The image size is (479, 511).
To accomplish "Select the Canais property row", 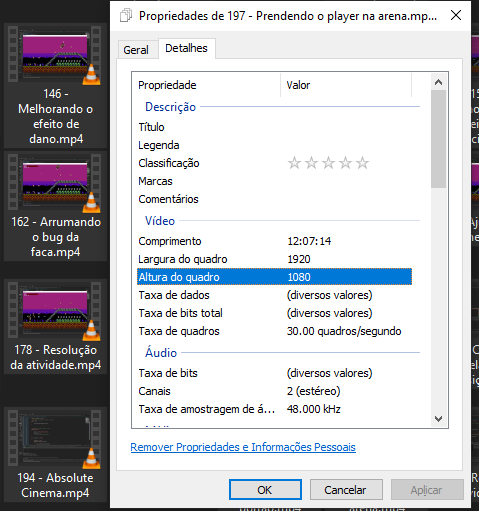I will coord(274,391).
